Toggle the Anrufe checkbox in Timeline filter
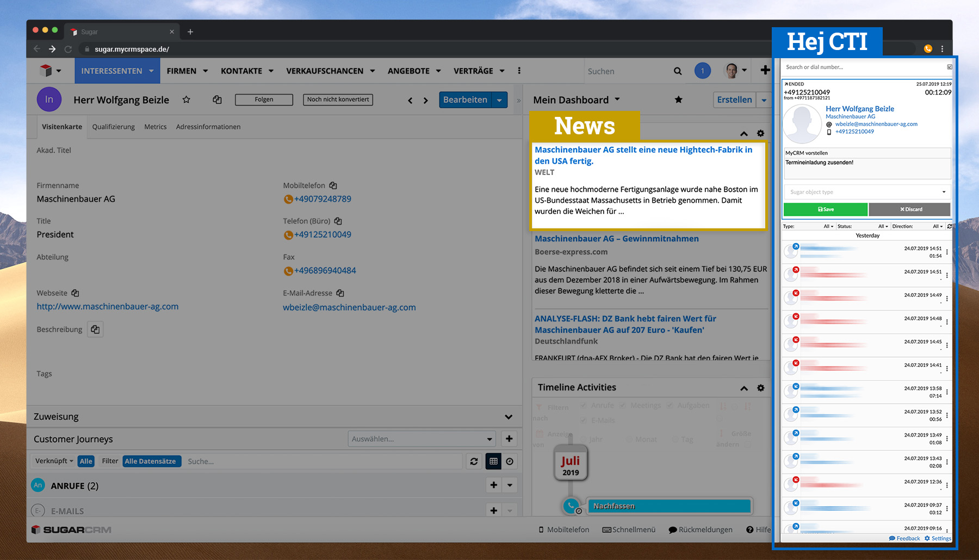The height and width of the screenshot is (560, 979). 583,405
